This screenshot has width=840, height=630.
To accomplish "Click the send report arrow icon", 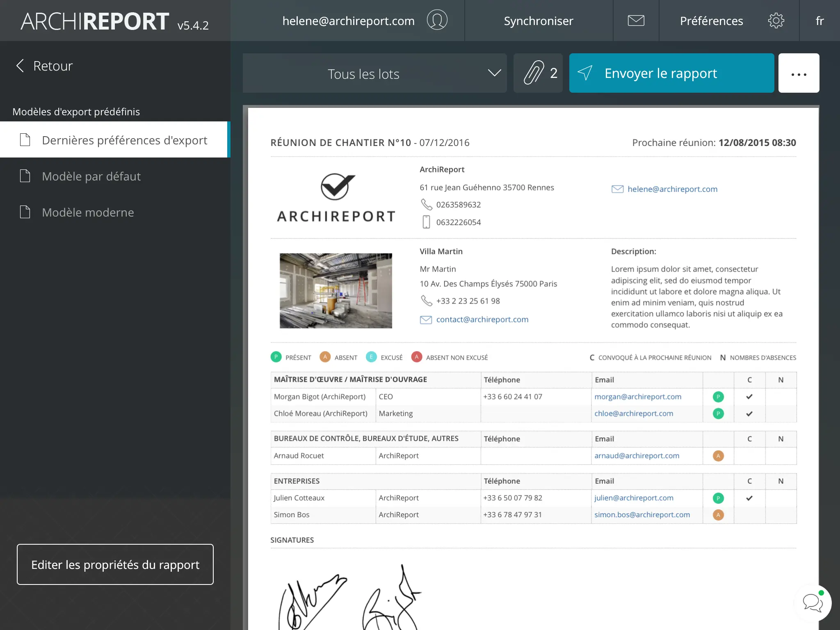I will tap(585, 73).
